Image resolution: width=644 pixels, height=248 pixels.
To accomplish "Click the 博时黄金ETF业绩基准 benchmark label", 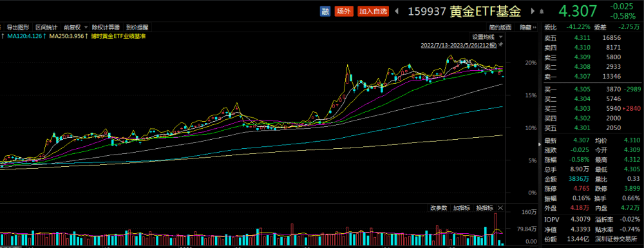I will coord(118,36).
